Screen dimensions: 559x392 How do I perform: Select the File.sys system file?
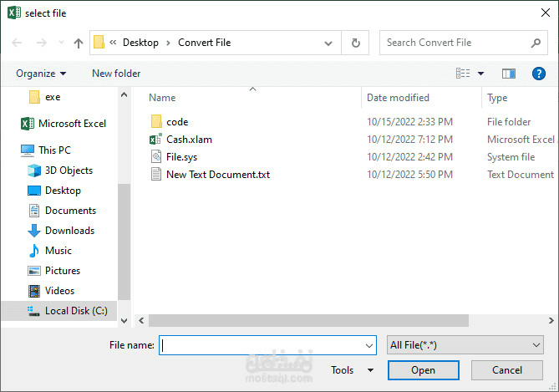click(182, 157)
